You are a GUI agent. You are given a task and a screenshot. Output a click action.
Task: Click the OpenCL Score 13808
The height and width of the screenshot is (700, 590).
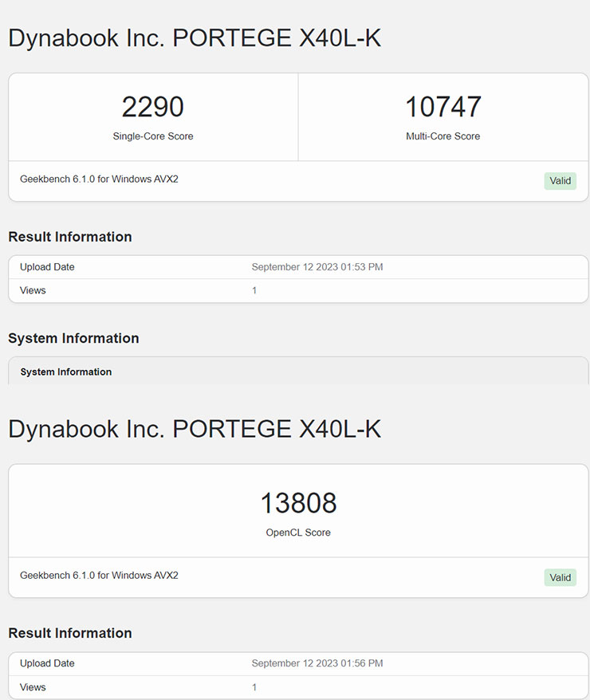[298, 502]
